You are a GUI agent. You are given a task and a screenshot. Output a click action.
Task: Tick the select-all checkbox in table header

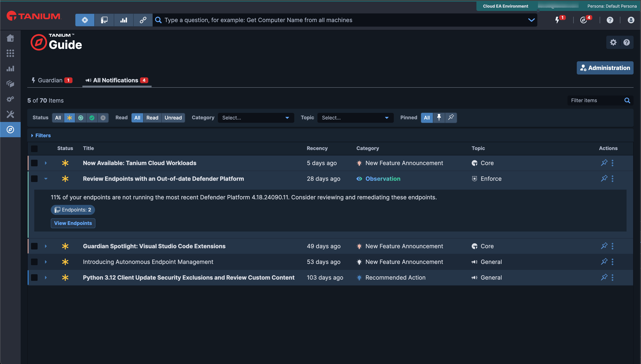click(x=34, y=149)
